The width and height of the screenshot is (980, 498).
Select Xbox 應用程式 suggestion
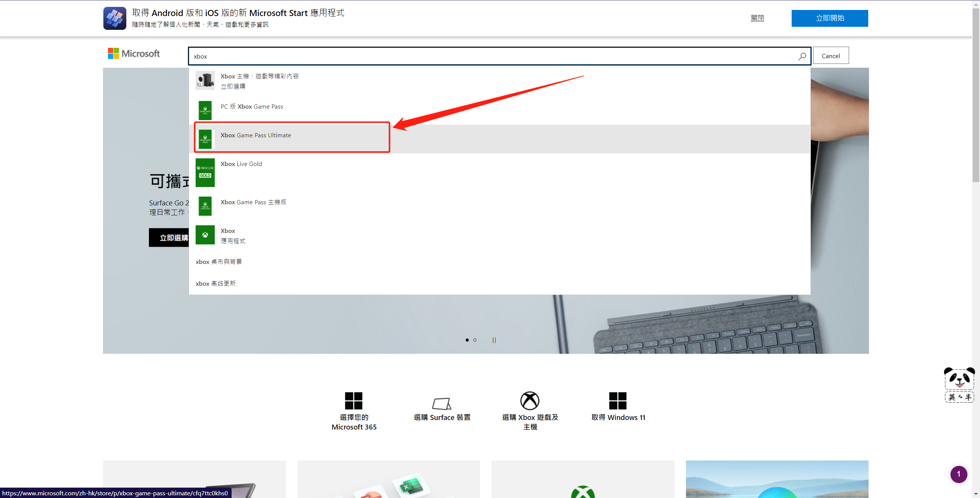point(500,236)
